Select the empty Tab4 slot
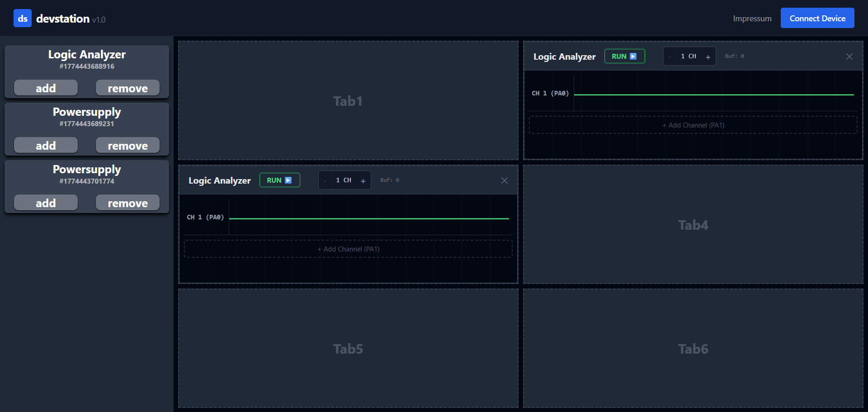Viewport: 868px width, 412px height. (693, 225)
